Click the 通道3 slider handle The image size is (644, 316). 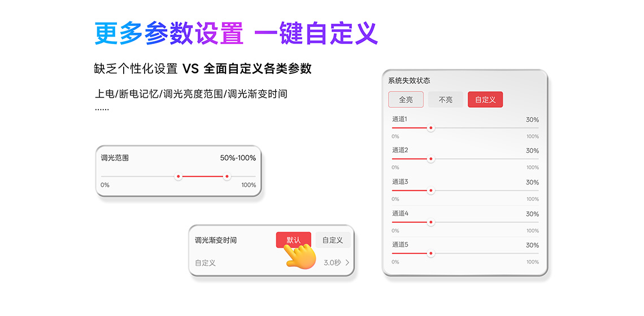(430, 191)
